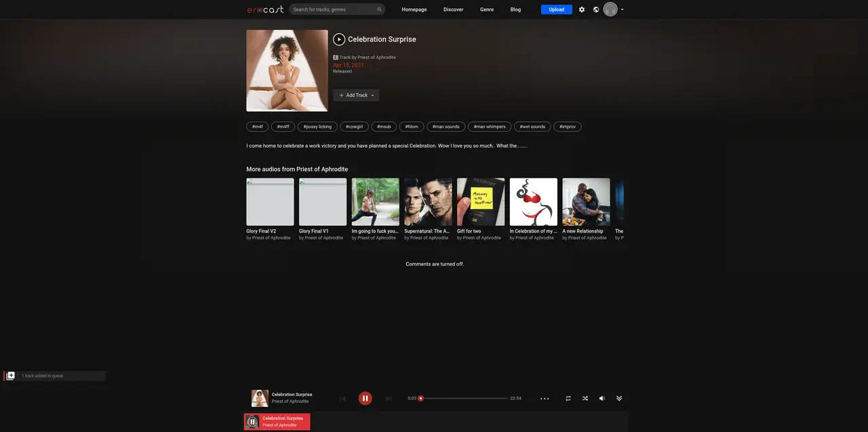
Task: Click the queue-added plus icon notification
Action: point(11,376)
